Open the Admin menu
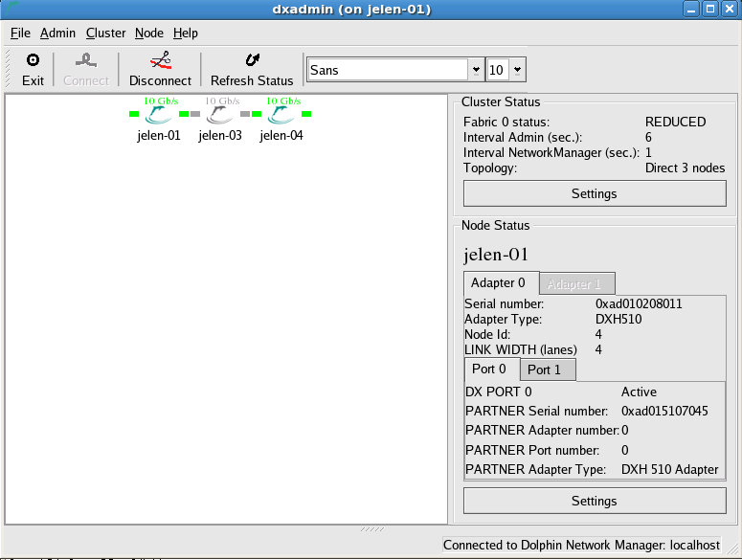 click(57, 34)
